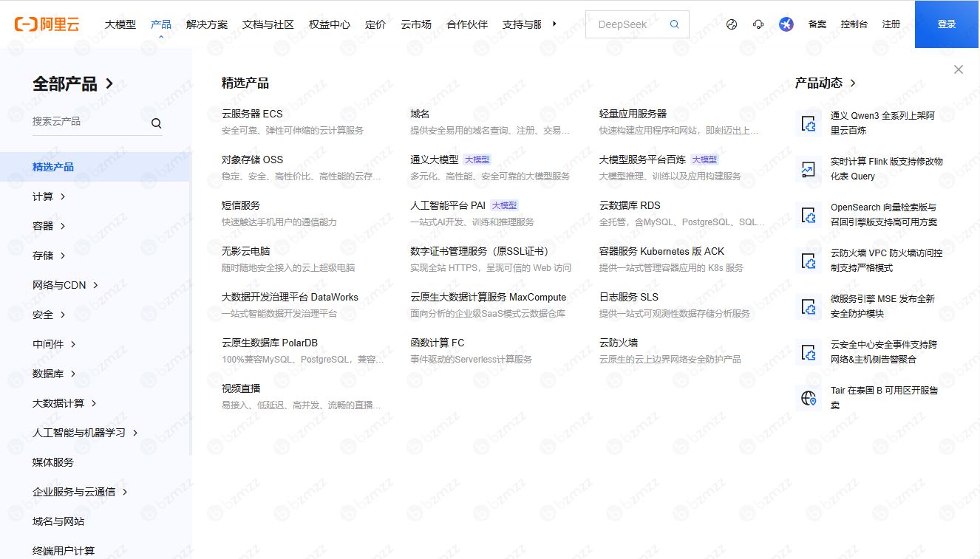Open 容器服务 Kubernetes 版 ACK
The image size is (980, 559).
tap(662, 251)
